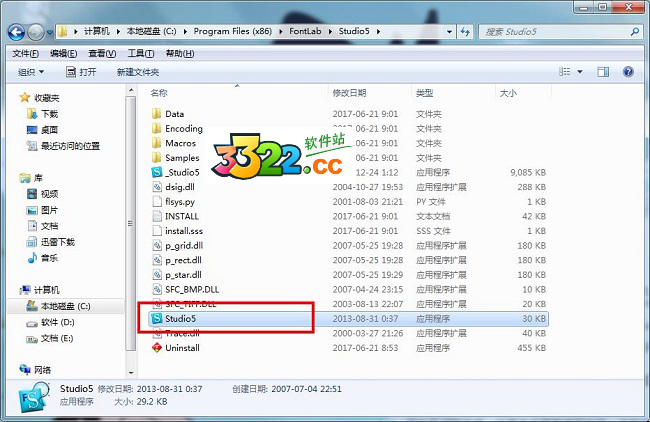Select the install.sss file icon
650x422 pixels.
click(157, 231)
